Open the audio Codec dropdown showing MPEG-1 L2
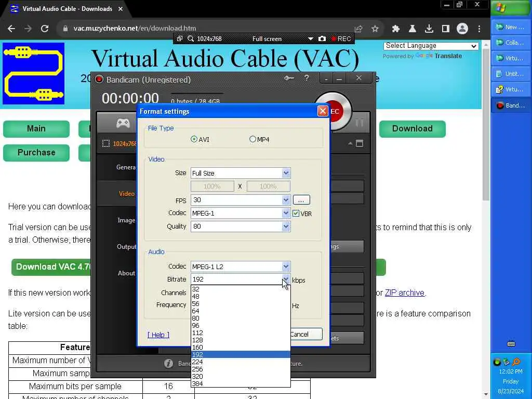The image size is (532, 399). pos(286,267)
